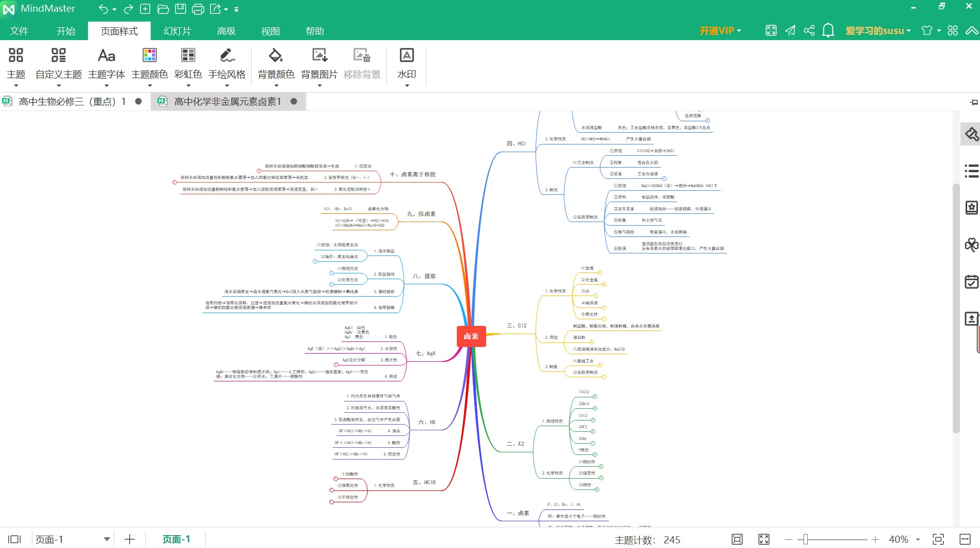The image size is (980, 548).
Task: Switch to the 开始 ribbon tab
Action: coord(66,31)
